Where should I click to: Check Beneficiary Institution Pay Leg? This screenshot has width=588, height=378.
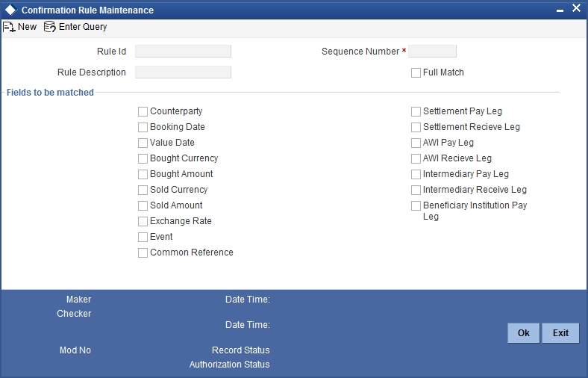[x=416, y=206]
